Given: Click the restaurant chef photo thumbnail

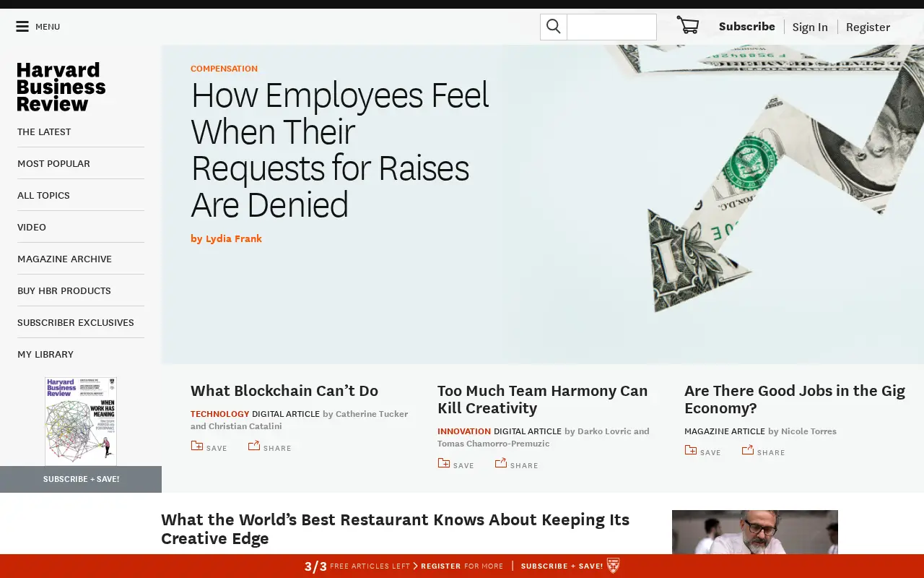Looking at the screenshot, I should click(x=755, y=532).
